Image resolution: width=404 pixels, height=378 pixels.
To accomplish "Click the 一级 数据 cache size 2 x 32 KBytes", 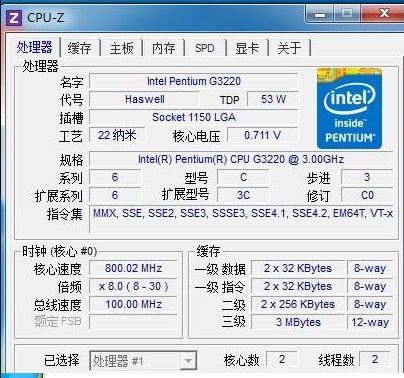I will coord(298,268).
